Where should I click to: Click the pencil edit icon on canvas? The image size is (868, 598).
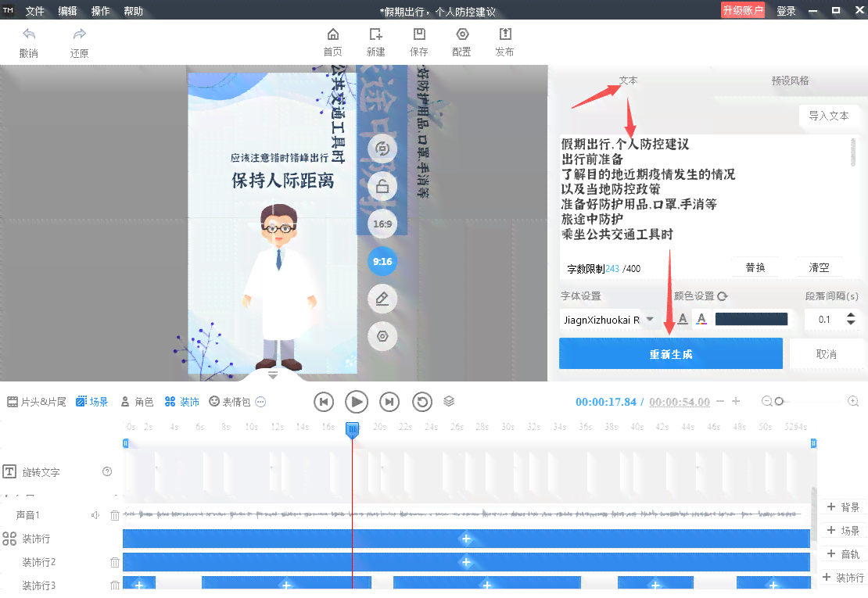click(382, 299)
